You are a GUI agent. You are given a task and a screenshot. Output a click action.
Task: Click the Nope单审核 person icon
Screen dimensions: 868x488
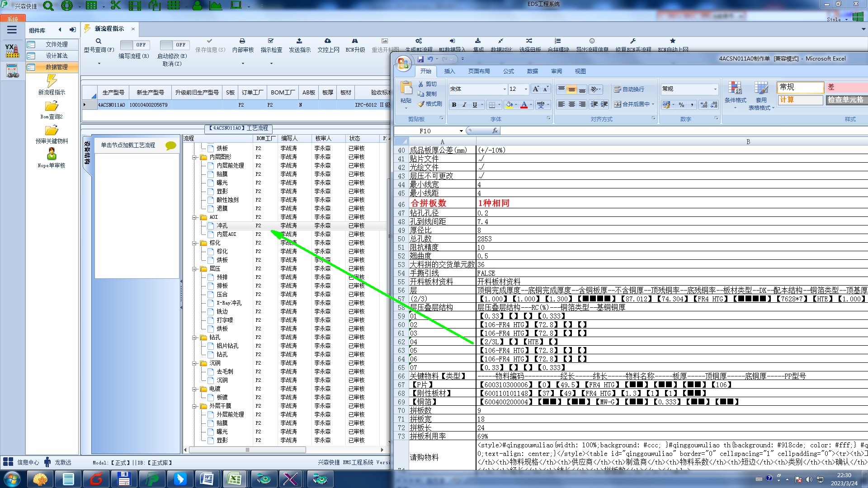point(52,155)
